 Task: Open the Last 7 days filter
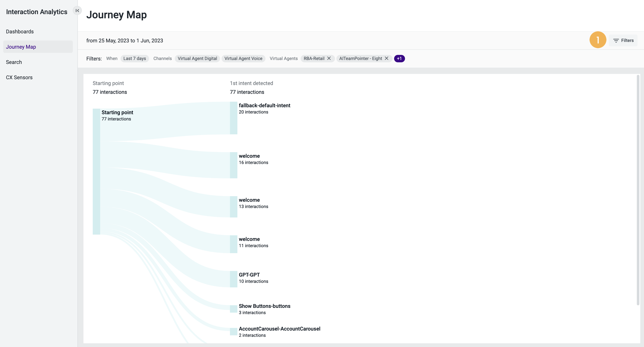pos(134,58)
